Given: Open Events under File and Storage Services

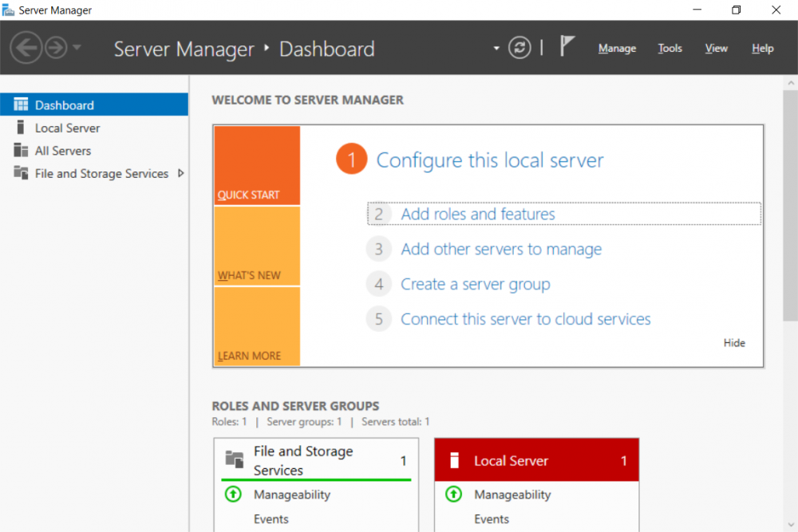Looking at the screenshot, I should coord(271,518).
